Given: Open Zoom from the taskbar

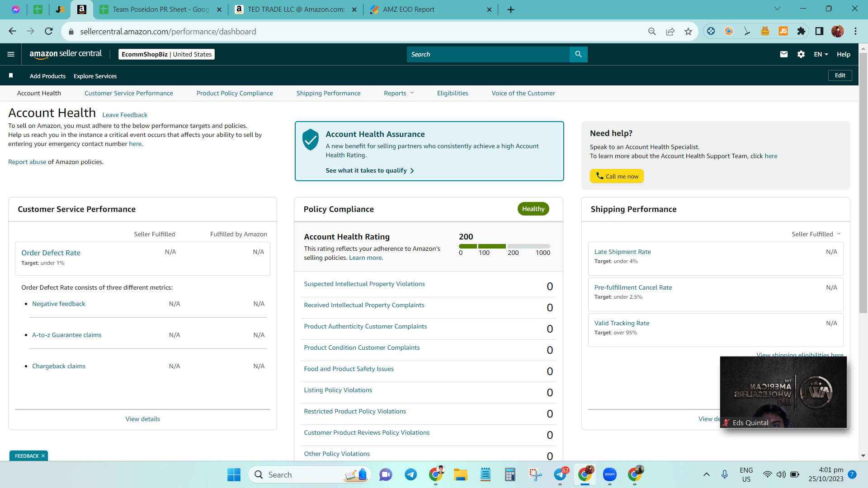Looking at the screenshot, I should coord(609,474).
